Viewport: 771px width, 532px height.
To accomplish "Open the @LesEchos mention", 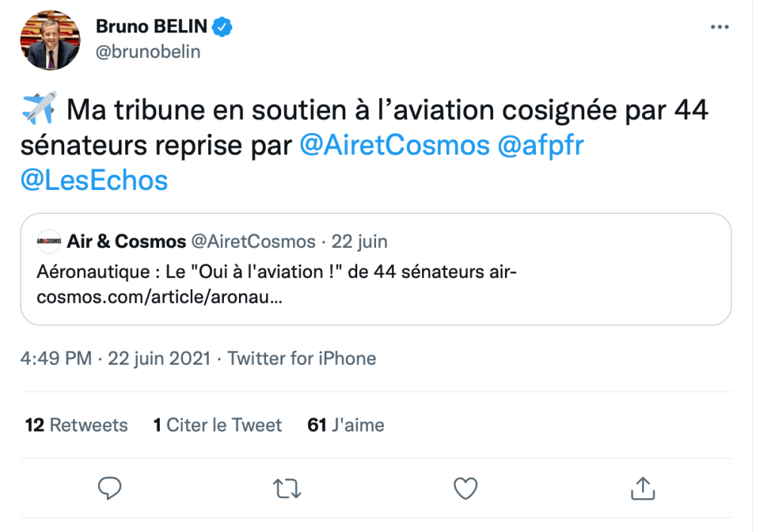I will [x=94, y=180].
